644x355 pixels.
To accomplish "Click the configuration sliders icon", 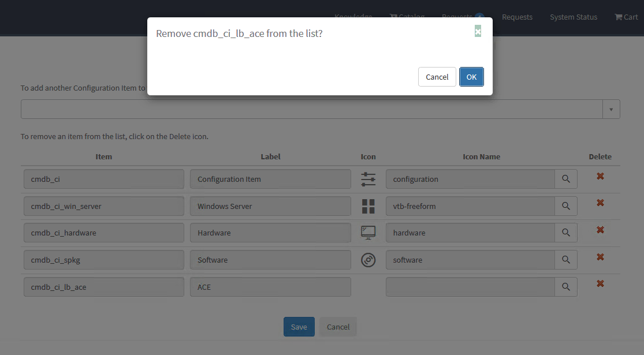I will tap(368, 179).
